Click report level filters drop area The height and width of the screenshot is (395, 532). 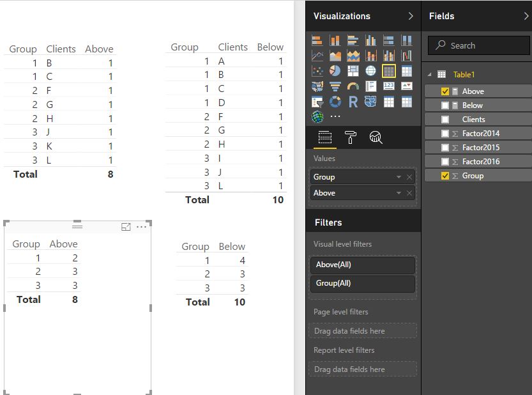(362, 369)
